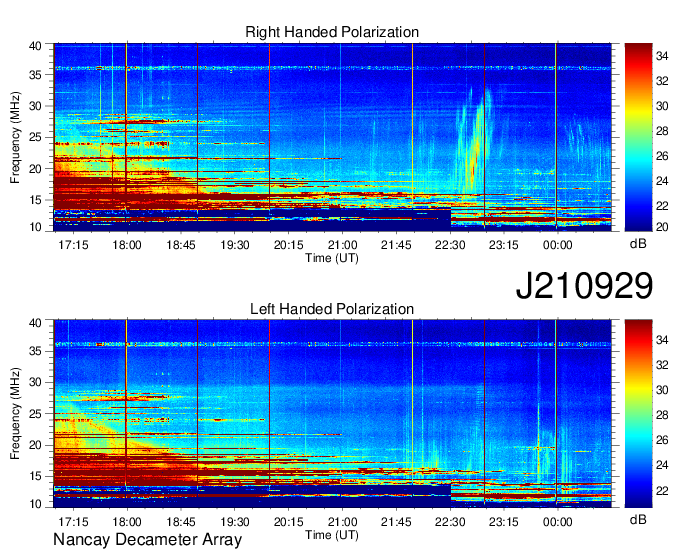Screen dimensions: 680x552
Task: Click the 26 dB label on the top color bar
Action: (x=662, y=156)
